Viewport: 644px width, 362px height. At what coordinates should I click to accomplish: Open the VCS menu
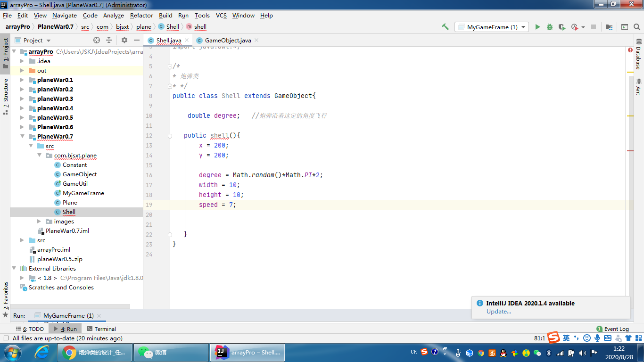[221, 15]
